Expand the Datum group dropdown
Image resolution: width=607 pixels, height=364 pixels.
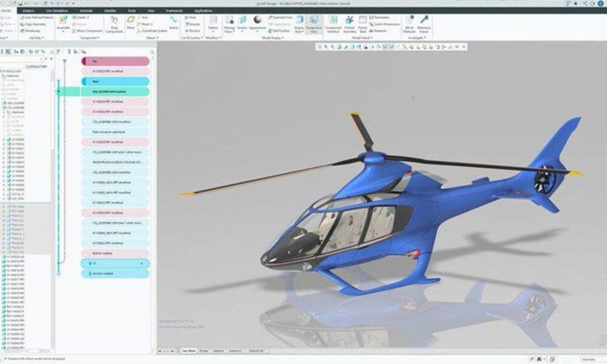pyautogui.click(x=152, y=38)
